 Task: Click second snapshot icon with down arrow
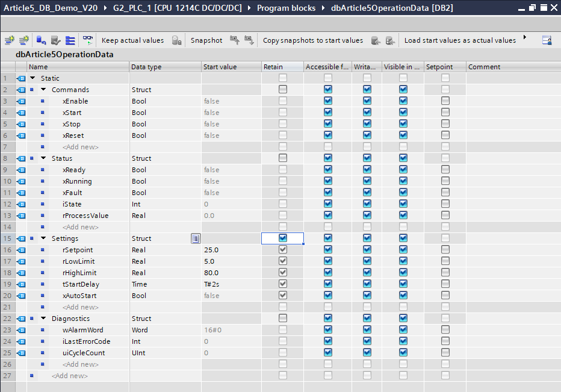(249, 40)
